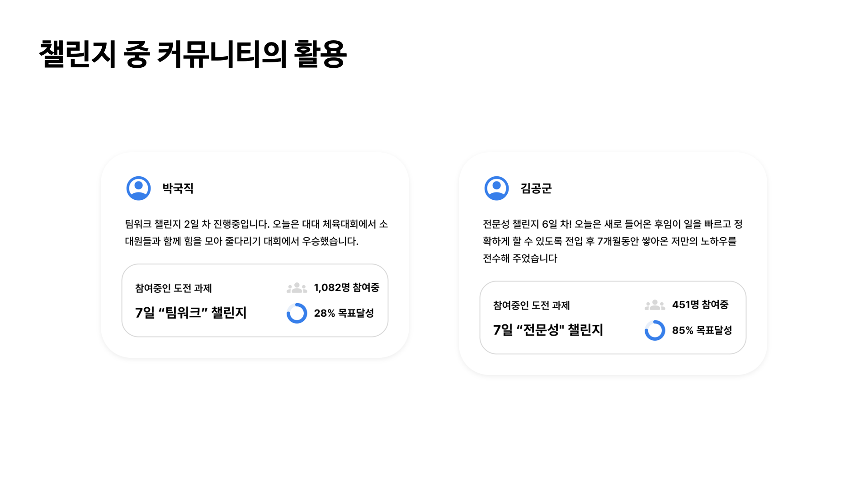868x488 pixels.
Task: Click the 85% 목표달성 label
Action: 702,330
